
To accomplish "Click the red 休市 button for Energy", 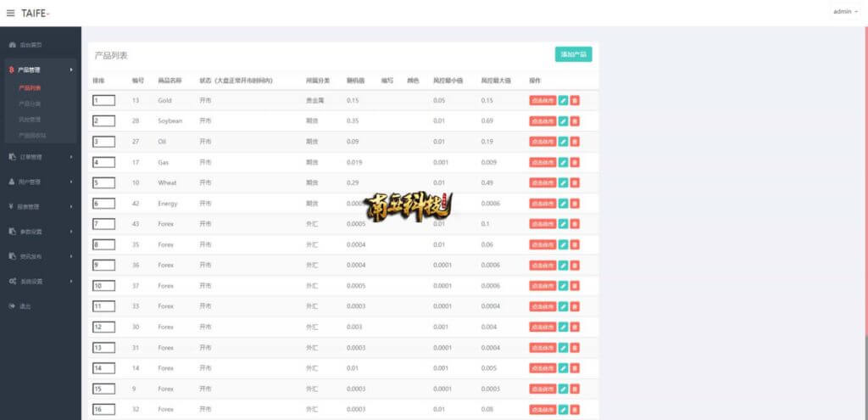I will [x=542, y=204].
